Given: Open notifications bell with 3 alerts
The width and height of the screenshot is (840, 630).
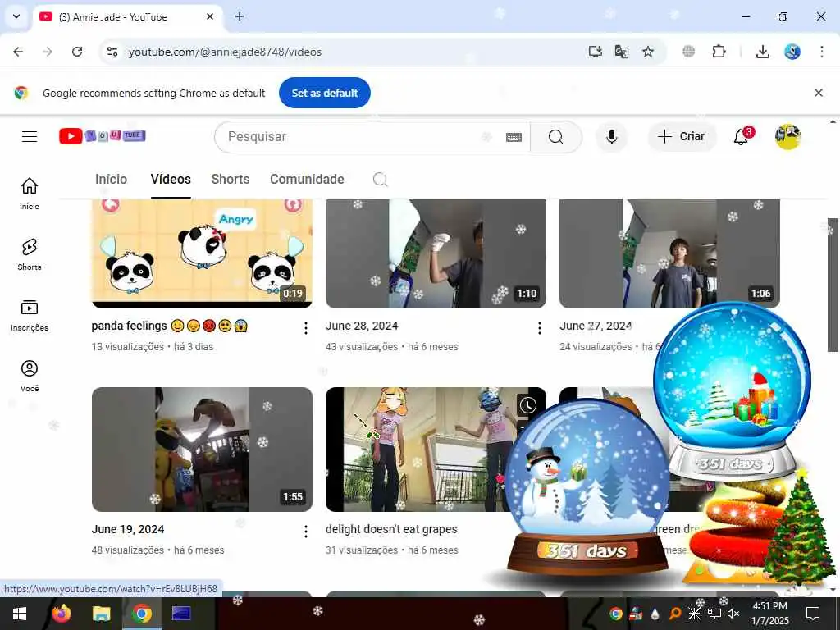Looking at the screenshot, I should [x=742, y=136].
